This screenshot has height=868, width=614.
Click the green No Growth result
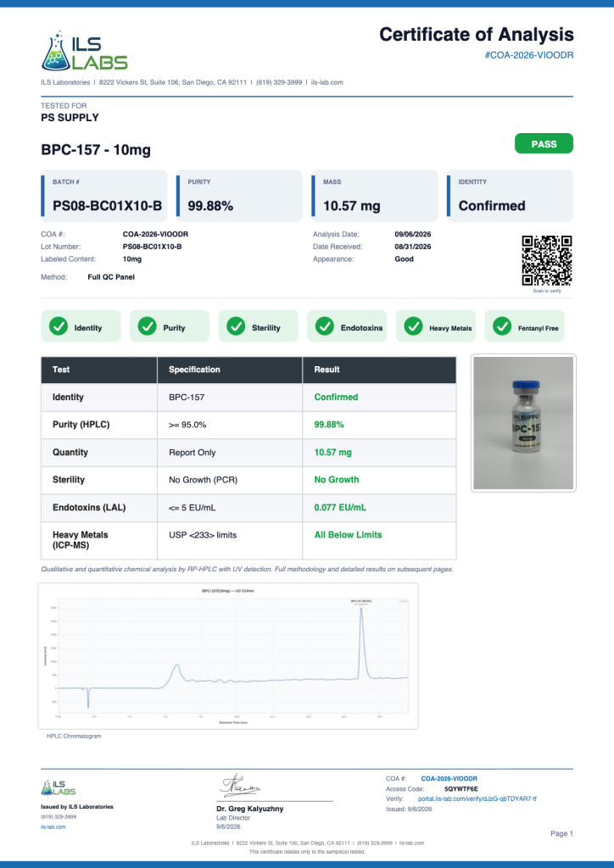click(x=337, y=480)
